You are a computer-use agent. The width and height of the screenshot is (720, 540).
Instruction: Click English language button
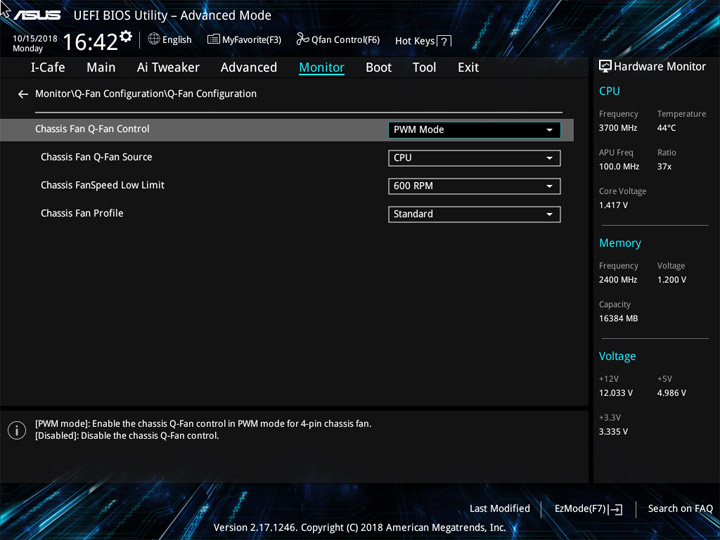170,39
